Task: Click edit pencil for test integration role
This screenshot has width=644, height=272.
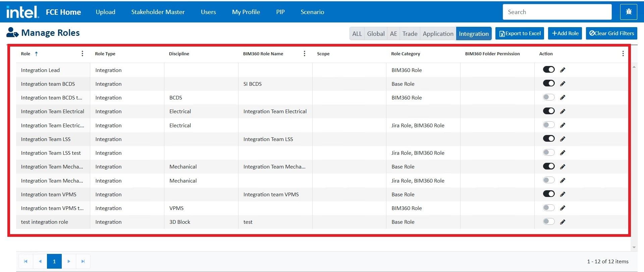Action: [562, 222]
